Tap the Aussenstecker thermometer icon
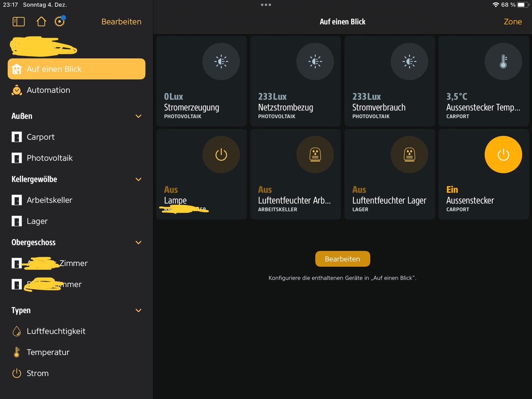Screen dimensions: 532x399 pyautogui.click(x=503, y=62)
